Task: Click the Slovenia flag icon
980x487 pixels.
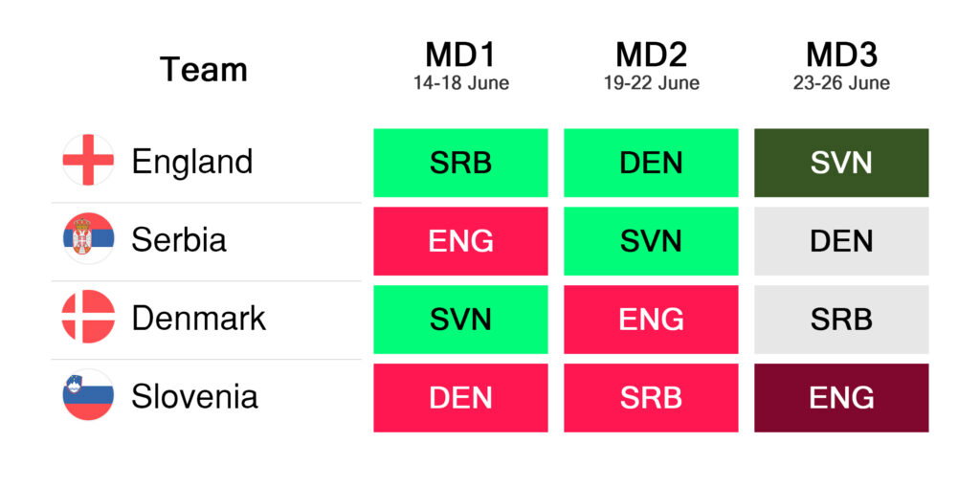Action: point(88,396)
